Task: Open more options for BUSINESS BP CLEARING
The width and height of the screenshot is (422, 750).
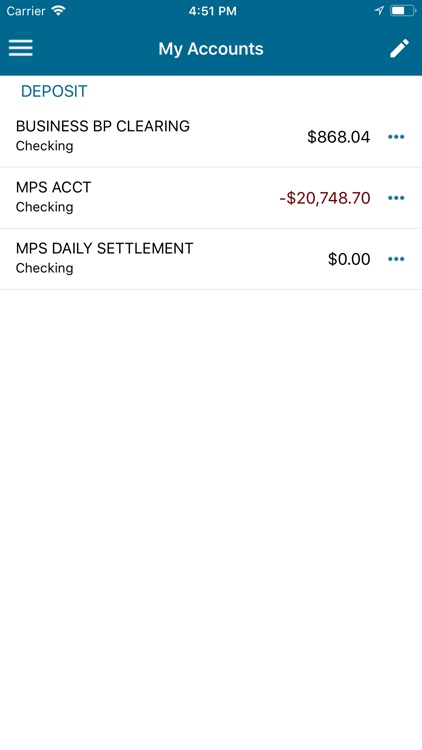Action: point(396,137)
